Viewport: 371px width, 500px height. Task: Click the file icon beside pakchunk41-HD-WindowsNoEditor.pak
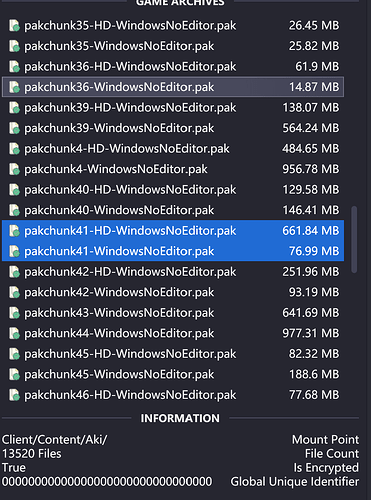[x=14, y=231]
